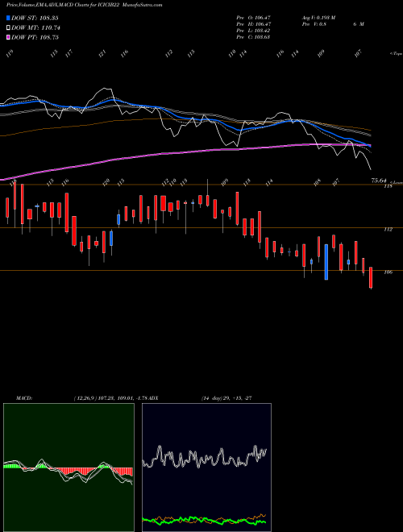403x532 pixels.
Task: Click the ADX '(14 day) 29, +15, -27' text
Action: click(226, 398)
